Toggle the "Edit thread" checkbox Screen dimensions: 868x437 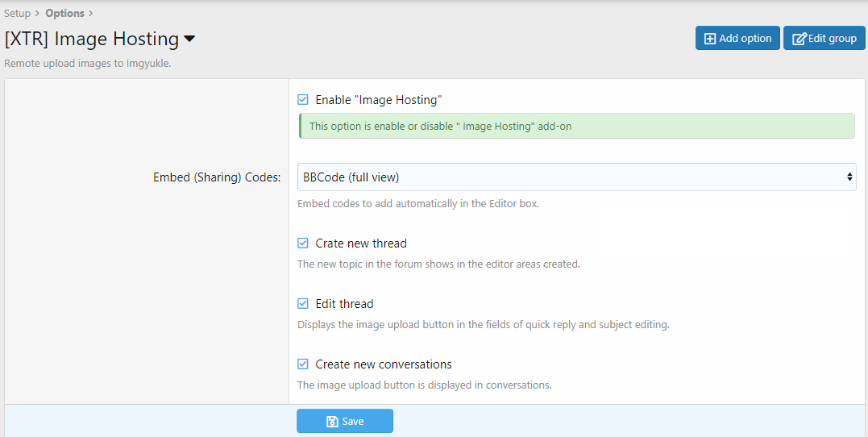pos(303,304)
